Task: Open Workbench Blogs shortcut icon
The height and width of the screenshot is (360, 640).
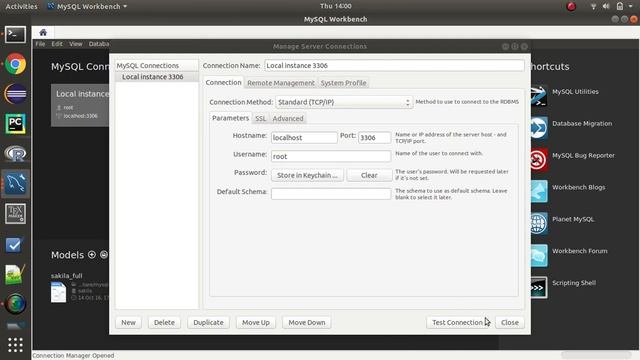Action: (539, 191)
